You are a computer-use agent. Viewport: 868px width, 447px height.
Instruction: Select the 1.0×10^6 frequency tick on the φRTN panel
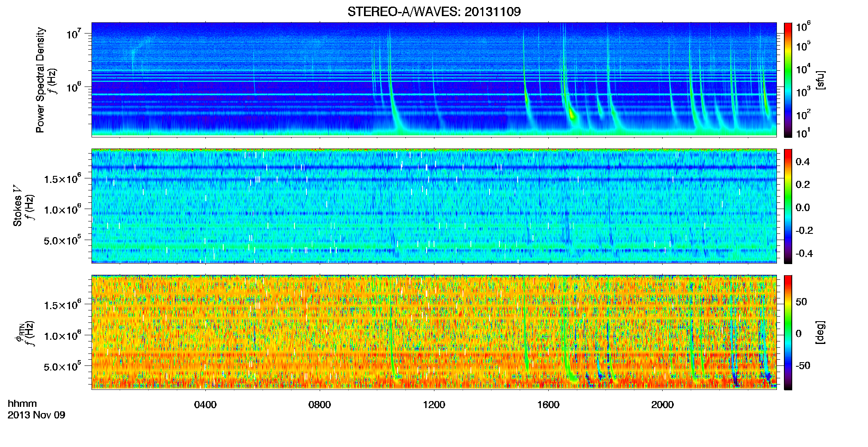[x=63, y=336]
